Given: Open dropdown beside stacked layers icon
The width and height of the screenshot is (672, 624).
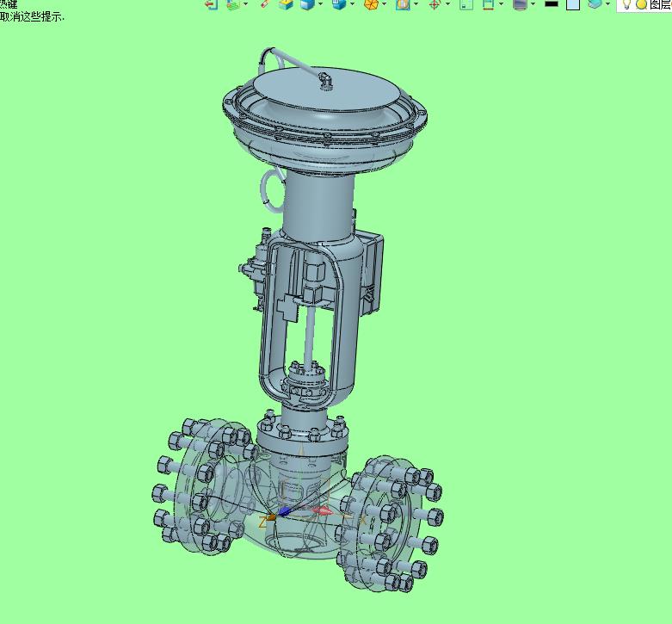Looking at the screenshot, I should point(607,3).
